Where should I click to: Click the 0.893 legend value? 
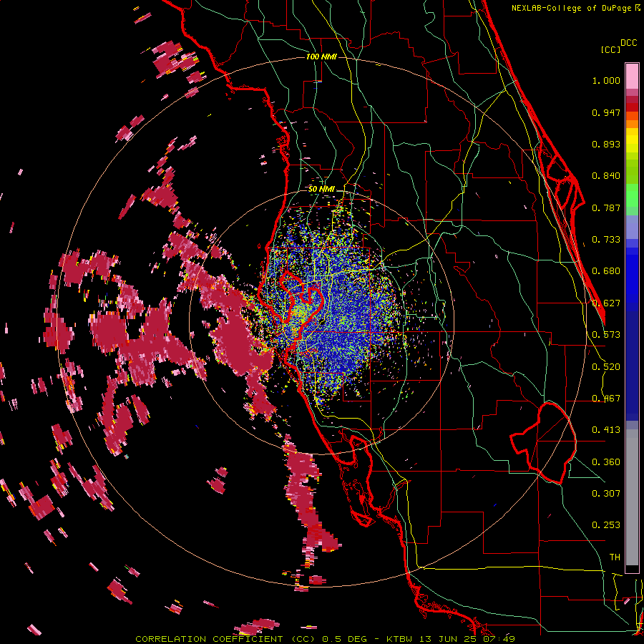tap(606, 144)
